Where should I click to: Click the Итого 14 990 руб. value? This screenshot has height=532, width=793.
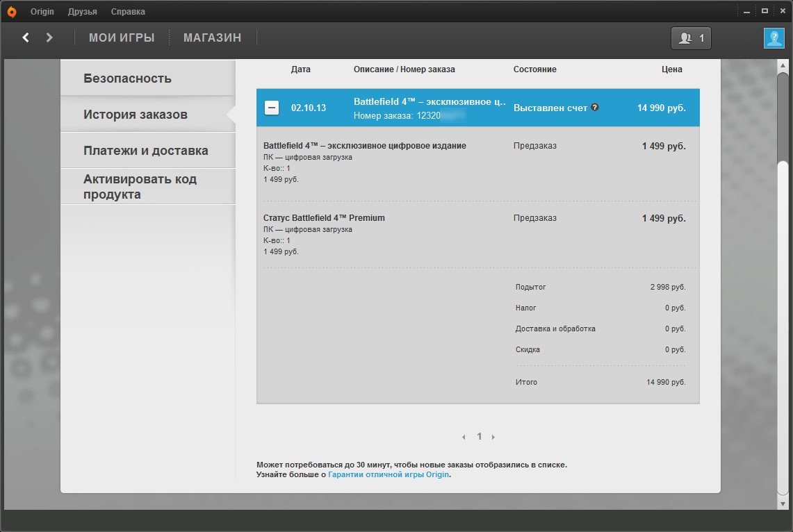(x=666, y=382)
